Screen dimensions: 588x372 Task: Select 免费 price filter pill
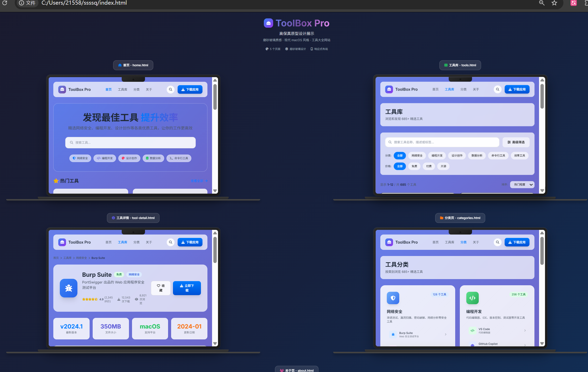tap(414, 166)
